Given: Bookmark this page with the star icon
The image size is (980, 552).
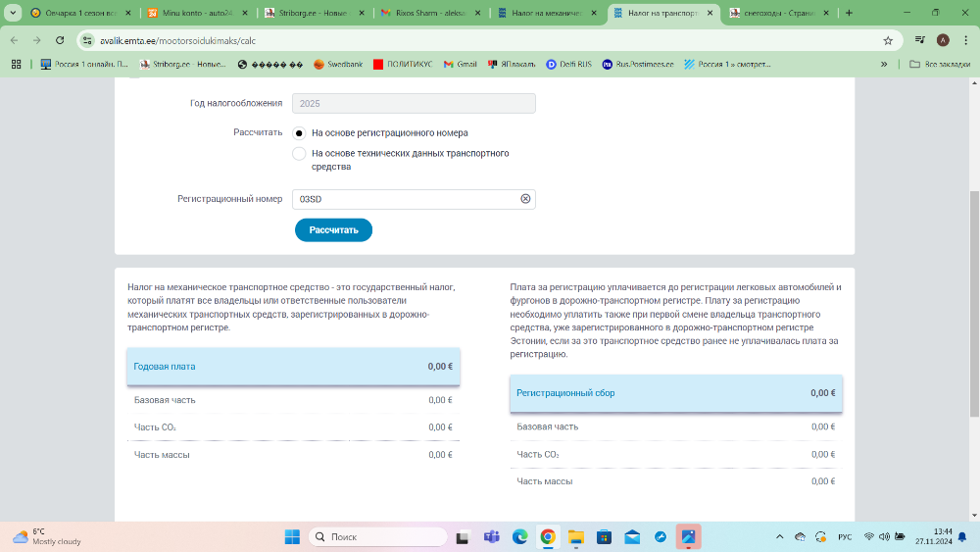Looking at the screenshot, I should 888,40.
